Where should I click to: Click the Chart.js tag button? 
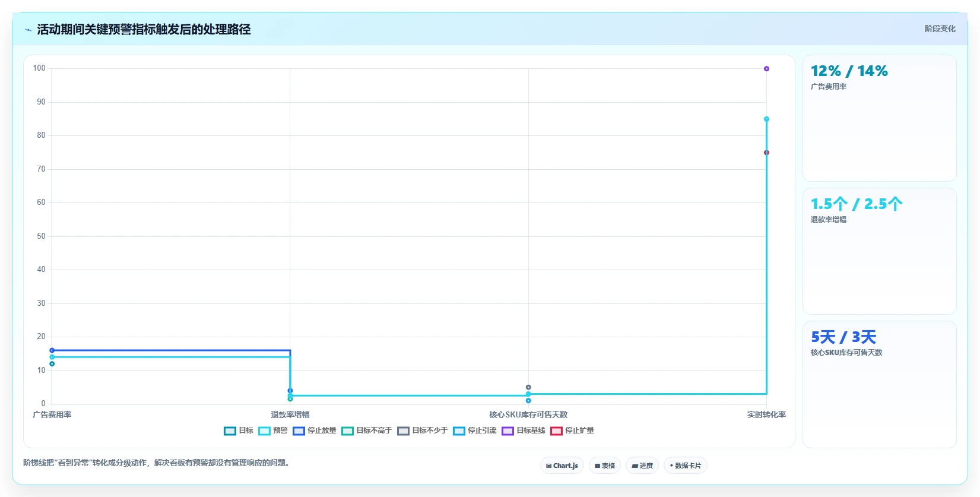[562, 466]
